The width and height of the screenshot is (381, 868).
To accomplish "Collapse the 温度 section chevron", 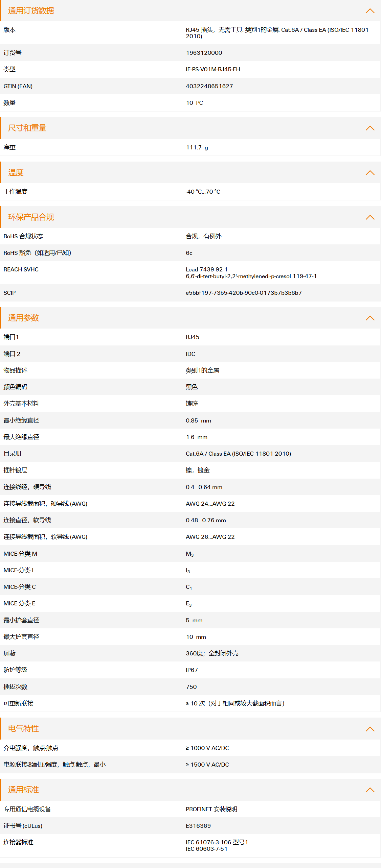I will click(370, 173).
